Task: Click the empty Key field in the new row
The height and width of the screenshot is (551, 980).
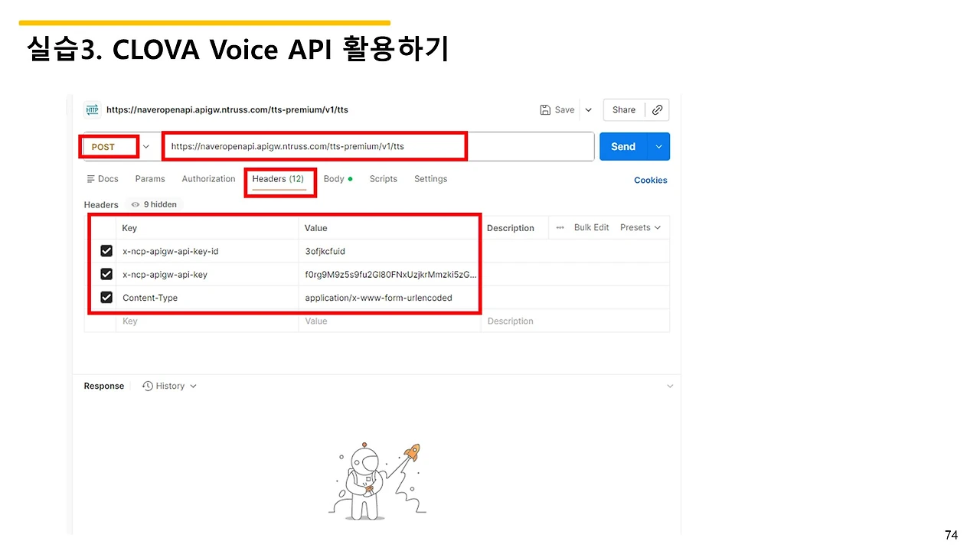Action: pyautogui.click(x=207, y=321)
